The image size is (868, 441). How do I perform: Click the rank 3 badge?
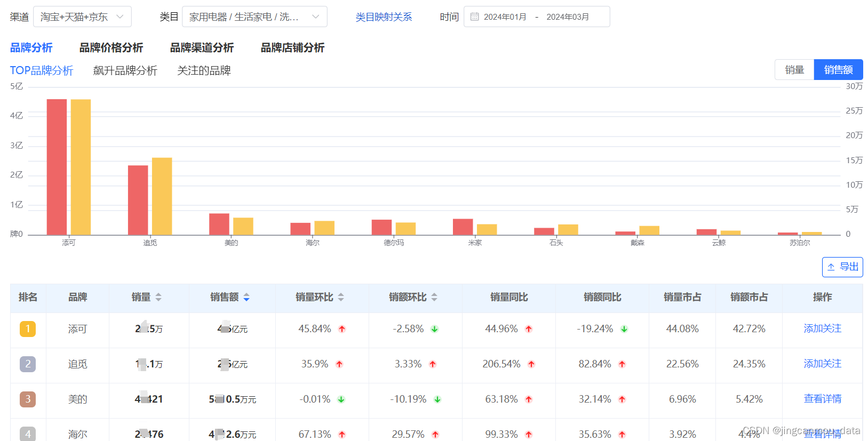[x=28, y=399]
